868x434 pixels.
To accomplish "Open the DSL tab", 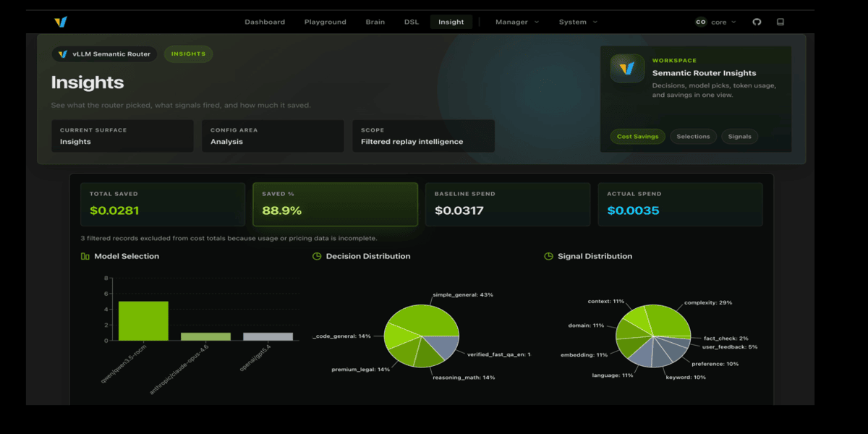I will coord(411,22).
